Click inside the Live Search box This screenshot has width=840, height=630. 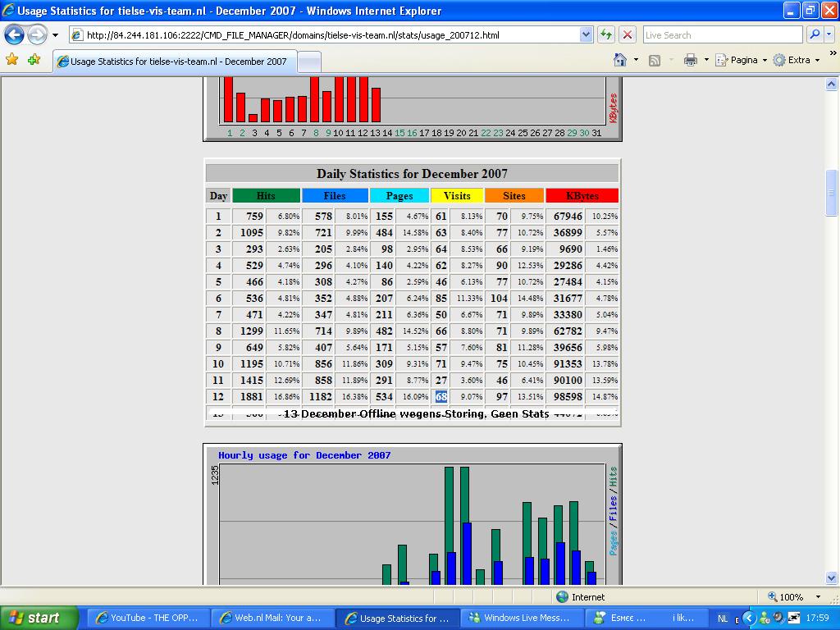pos(722,35)
